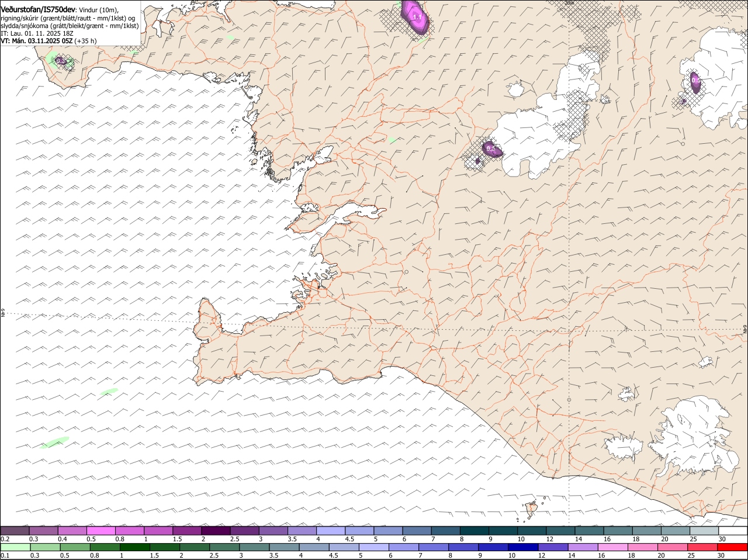Click upper legend swatch between 4.5 and 5
The image size is (748, 560).
click(360, 530)
